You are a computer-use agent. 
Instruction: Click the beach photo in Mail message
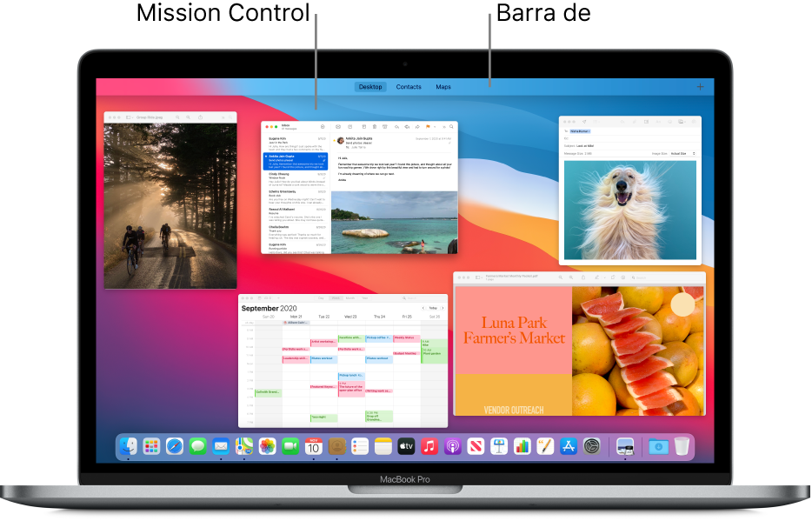point(394,222)
